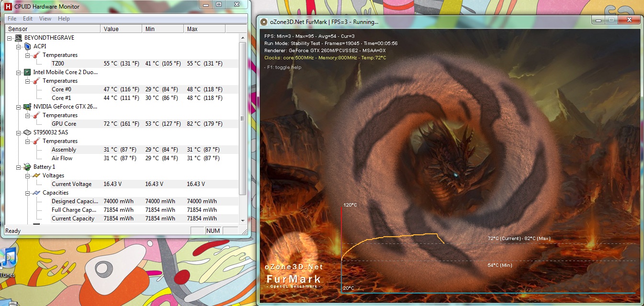Collapse the Capacities node under Battery 1

click(28, 193)
